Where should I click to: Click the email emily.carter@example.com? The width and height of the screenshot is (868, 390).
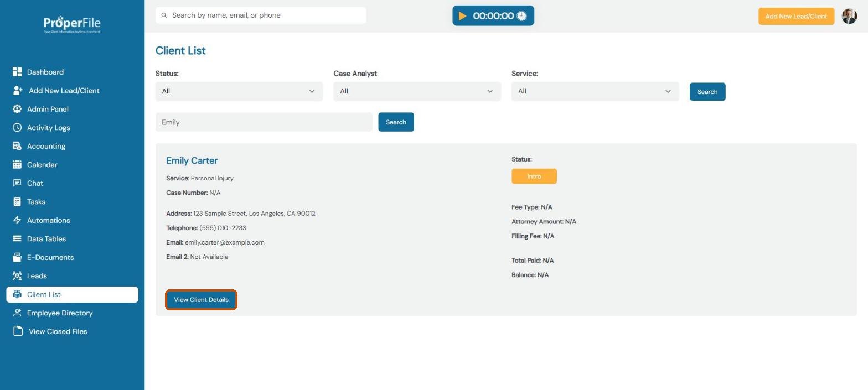pos(225,242)
